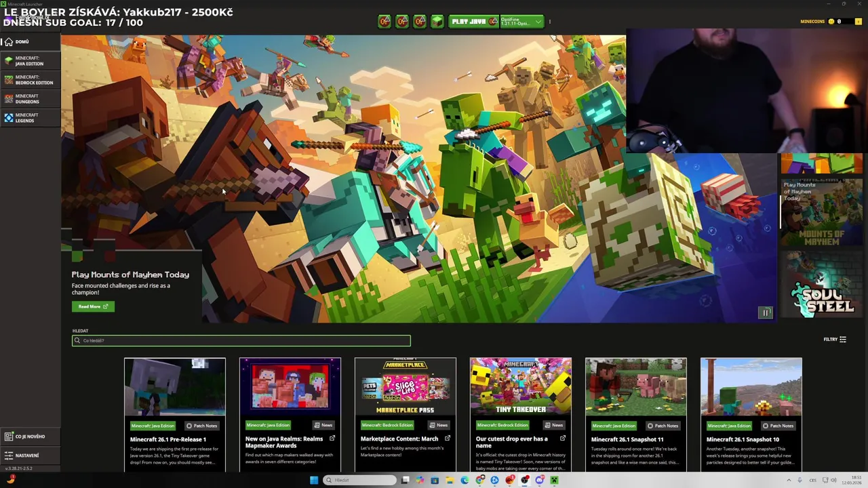Open Minecraft: Bedrock Edition in sidebar
This screenshot has width=868, height=488.
click(x=30, y=80)
